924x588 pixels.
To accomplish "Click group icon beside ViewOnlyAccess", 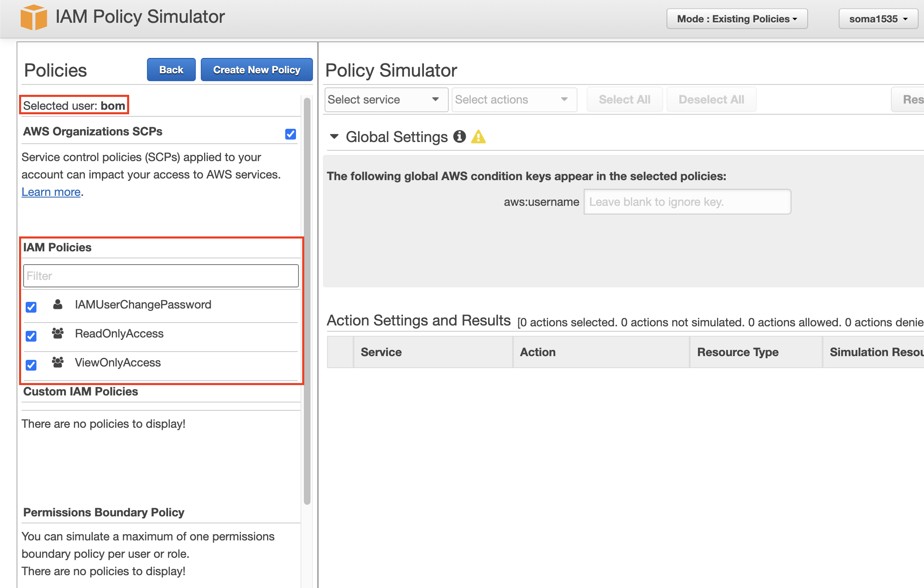I will 58,362.
